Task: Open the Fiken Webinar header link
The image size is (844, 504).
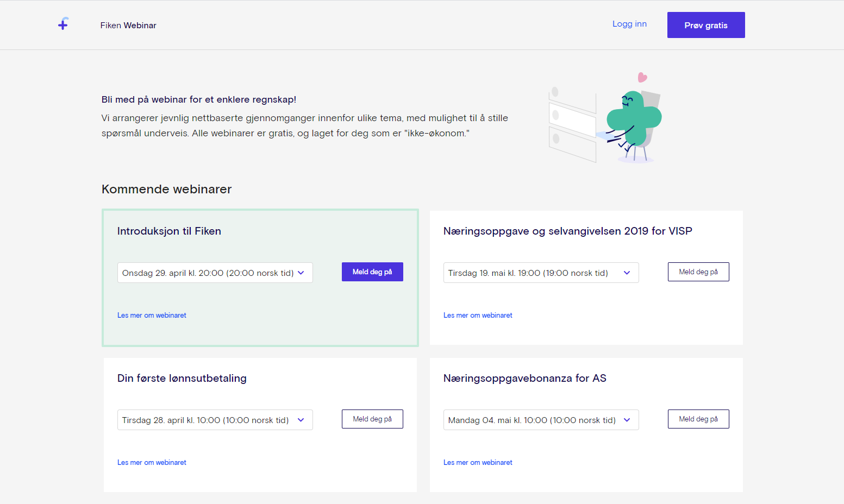Action: (128, 26)
